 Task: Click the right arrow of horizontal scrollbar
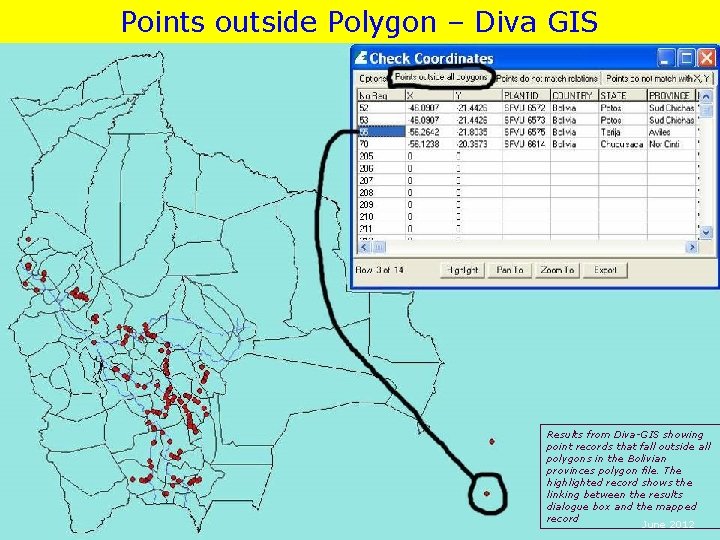691,248
